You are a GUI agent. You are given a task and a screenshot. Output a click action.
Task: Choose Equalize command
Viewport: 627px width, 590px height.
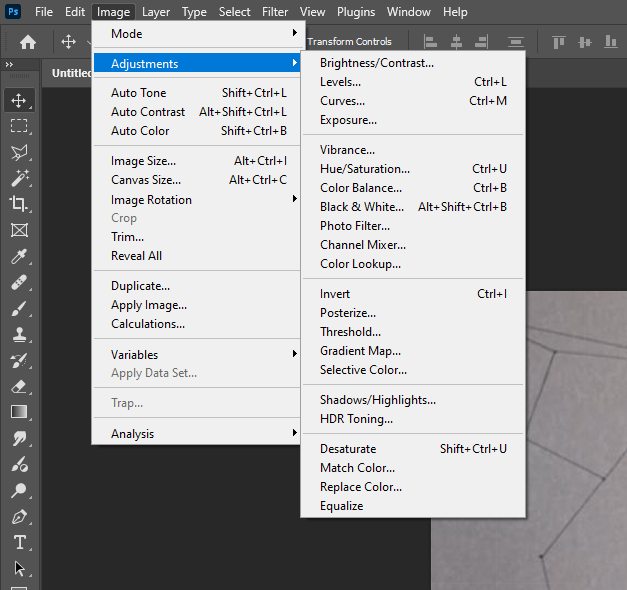click(413, 506)
